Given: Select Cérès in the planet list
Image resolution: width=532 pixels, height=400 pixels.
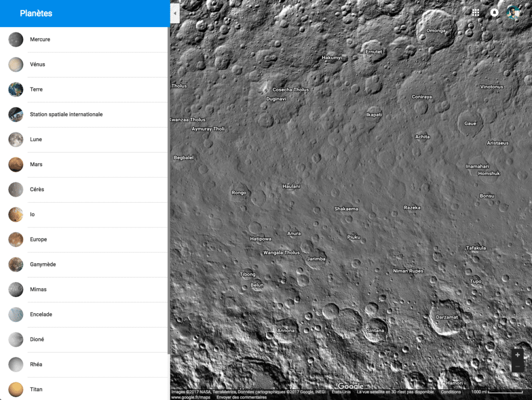Looking at the screenshot, I should click(x=36, y=189).
